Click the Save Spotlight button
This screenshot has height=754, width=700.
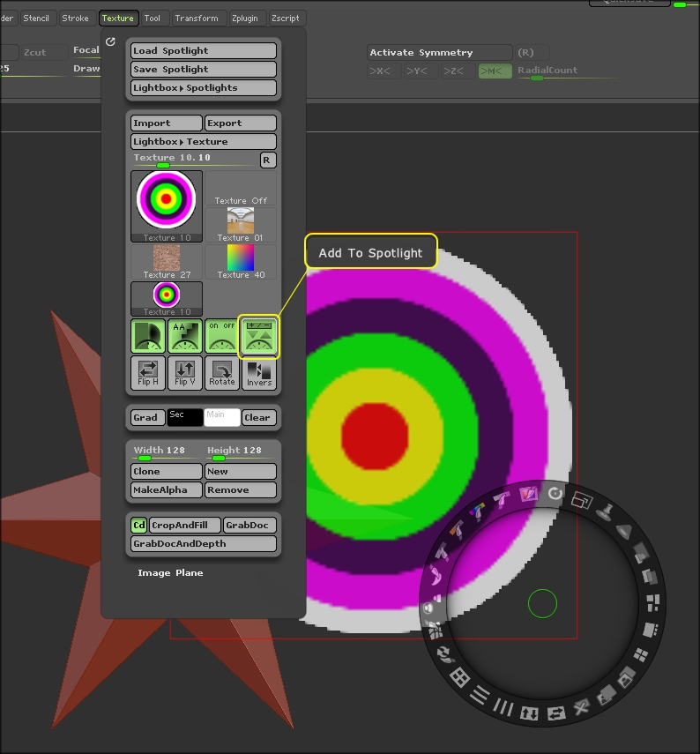click(204, 70)
